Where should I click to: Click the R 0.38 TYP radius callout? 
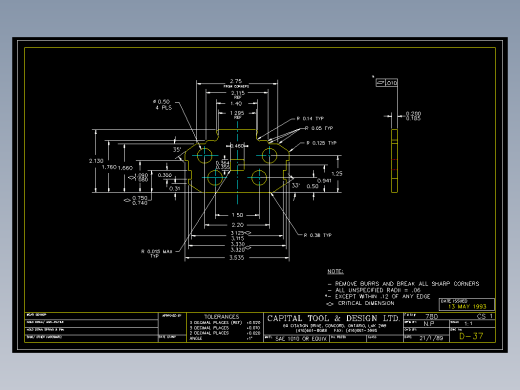pyautogui.click(x=318, y=235)
